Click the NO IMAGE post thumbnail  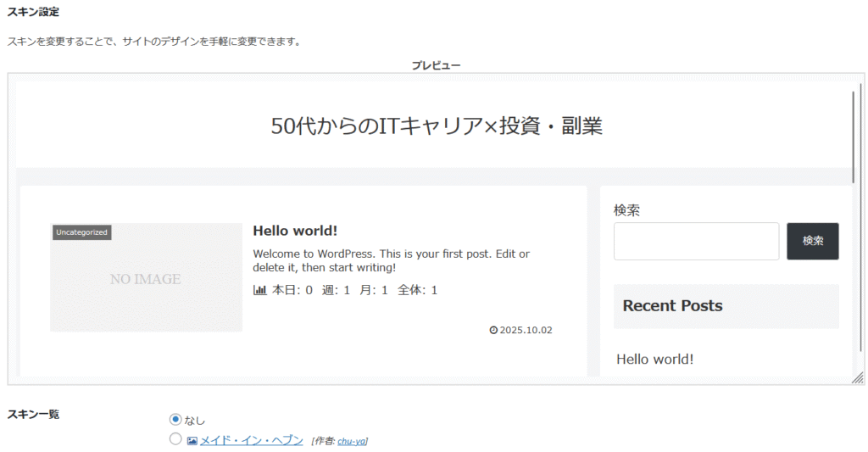click(146, 278)
